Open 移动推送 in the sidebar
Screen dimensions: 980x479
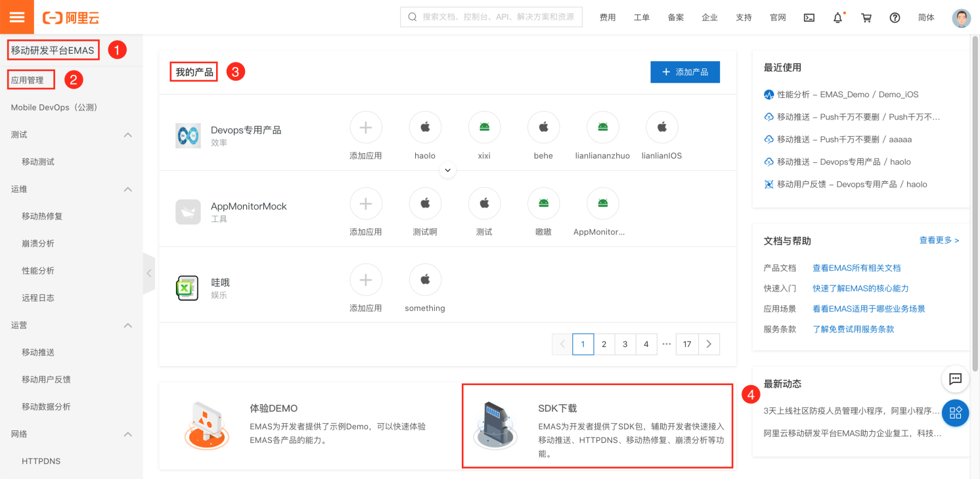[x=38, y=352]
